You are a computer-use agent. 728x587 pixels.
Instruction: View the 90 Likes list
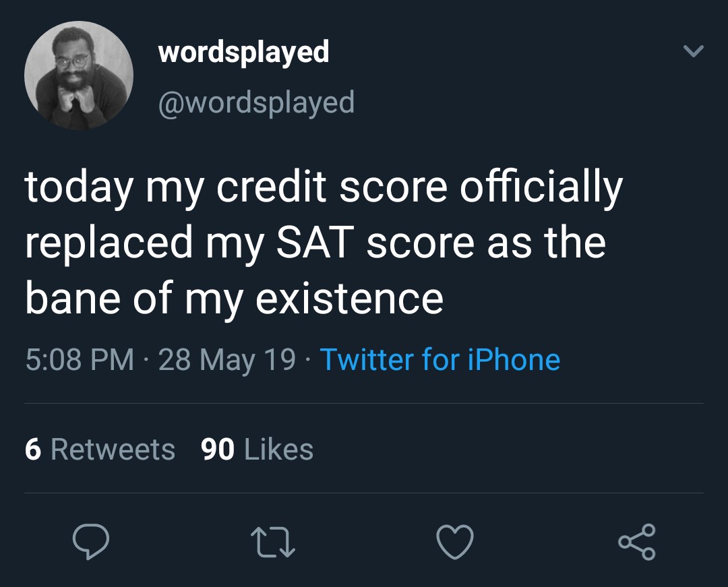click(x=257, y=450)
